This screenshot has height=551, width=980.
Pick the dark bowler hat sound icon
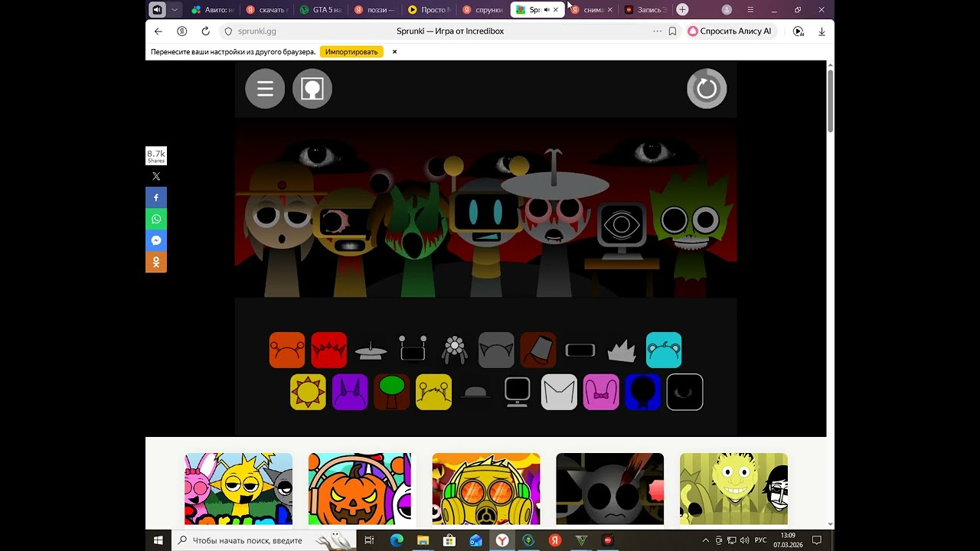tap(475, 392)
